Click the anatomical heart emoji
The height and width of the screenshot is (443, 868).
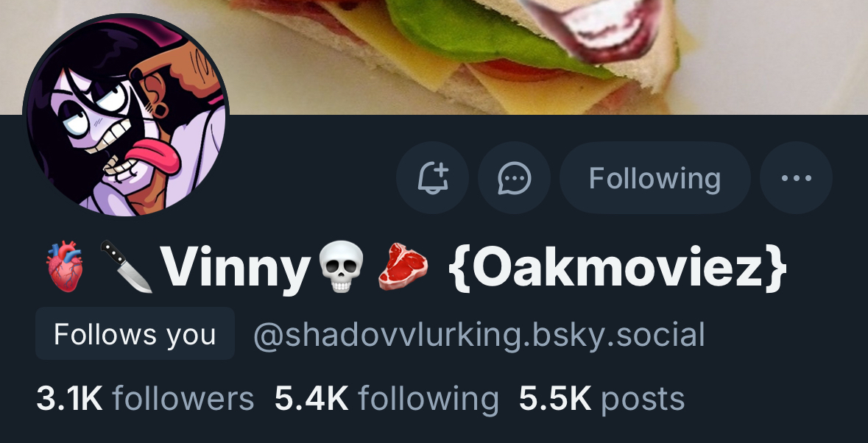pos(65,266)
